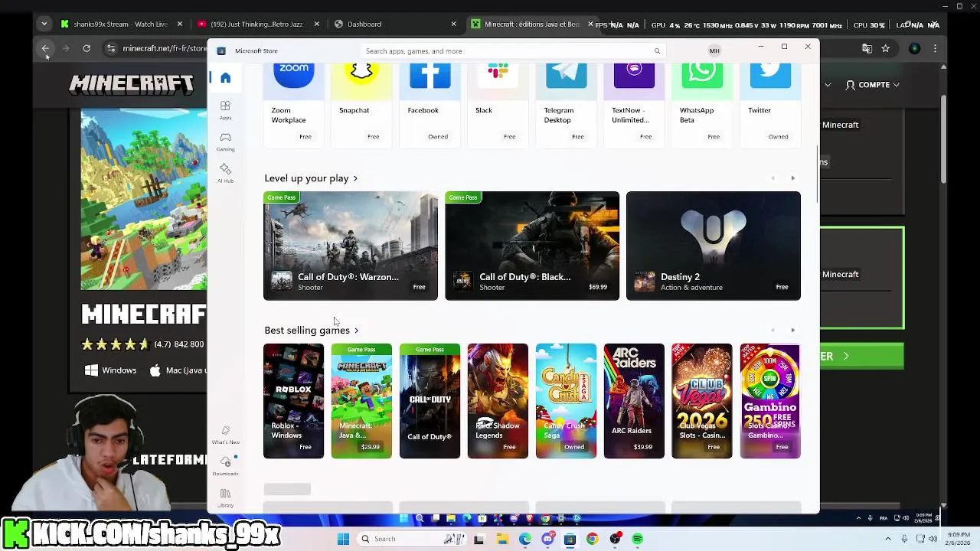Open Spotify from the taskbar
This screenshot has width=980, height=551.
(637, 539)
